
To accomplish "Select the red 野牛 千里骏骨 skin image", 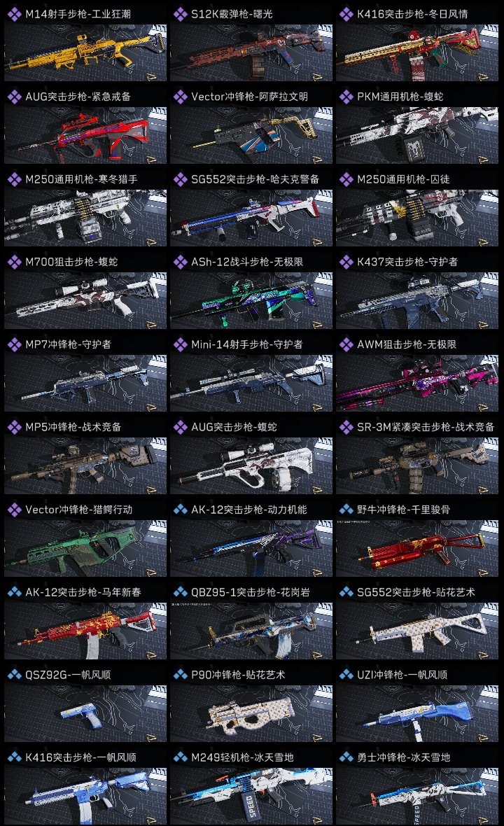I will pyautogui.click(x=417, y=548).
